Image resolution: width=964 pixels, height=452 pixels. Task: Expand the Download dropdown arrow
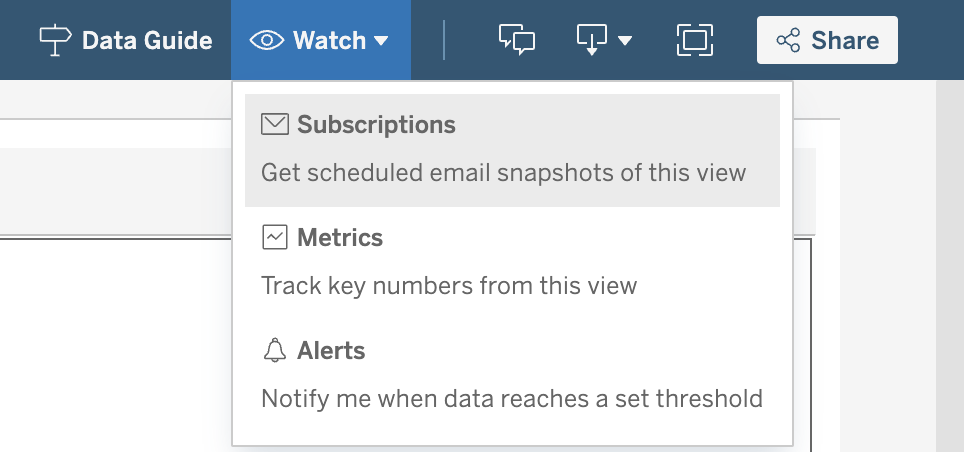pos(625,41)
